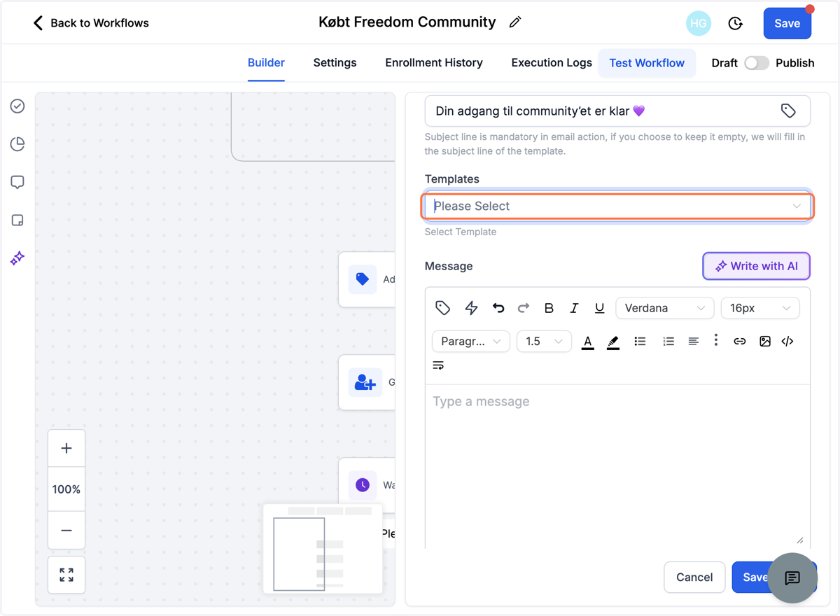Open the Execution Logs tab
The image size is (840, 616).
[552, 63]
